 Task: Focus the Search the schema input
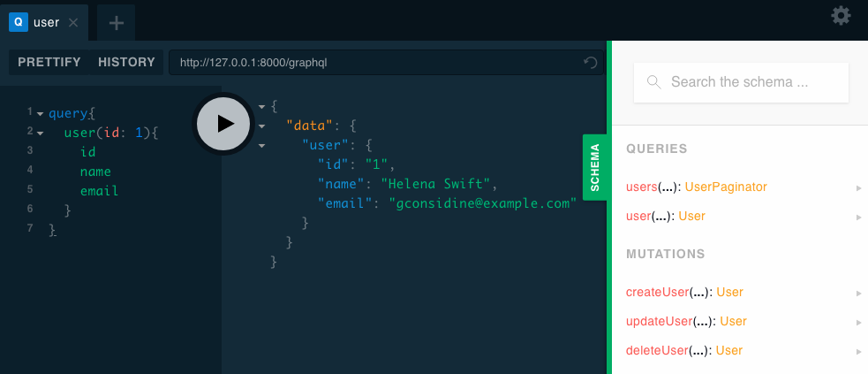coord(741,82)
